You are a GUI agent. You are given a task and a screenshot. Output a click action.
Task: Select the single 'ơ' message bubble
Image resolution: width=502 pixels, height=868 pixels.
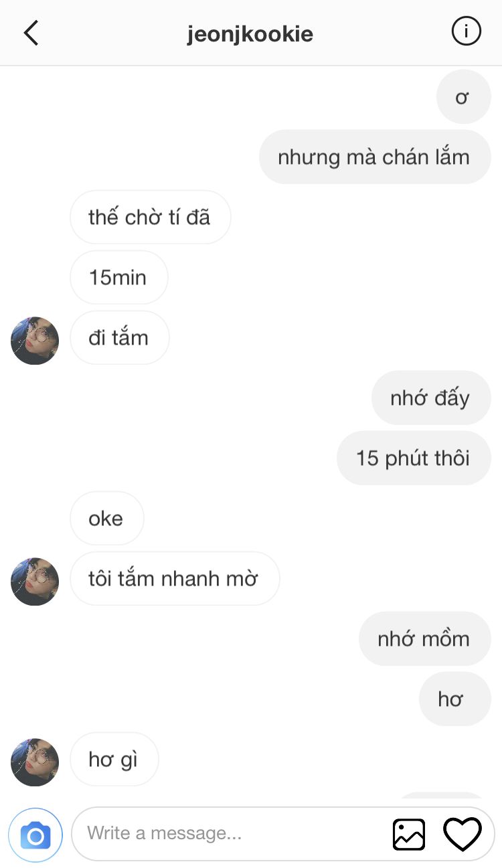[x=464, y=97]
